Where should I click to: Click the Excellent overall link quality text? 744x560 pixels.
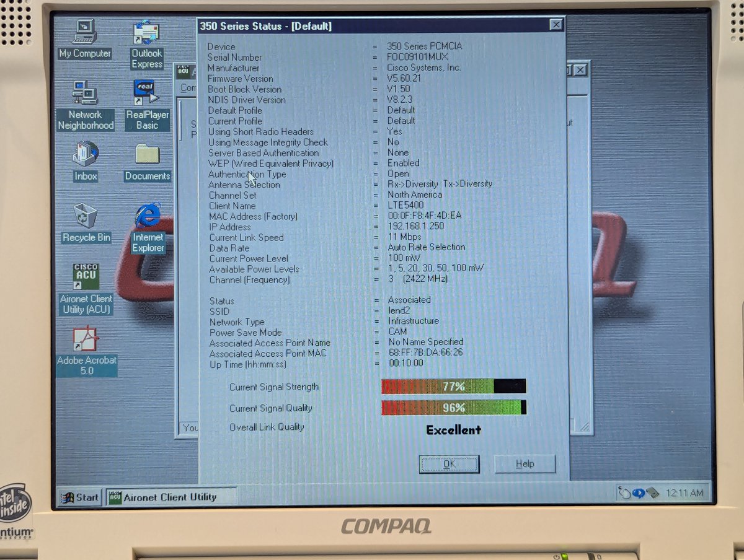click(453, 429)
